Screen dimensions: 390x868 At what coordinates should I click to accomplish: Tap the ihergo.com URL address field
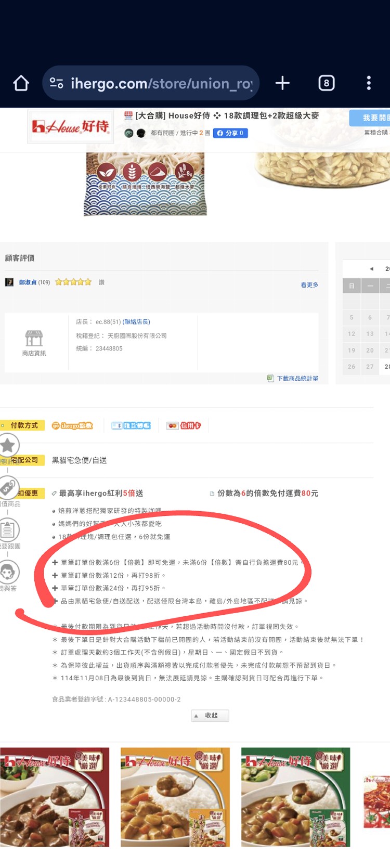pos(161,83)
